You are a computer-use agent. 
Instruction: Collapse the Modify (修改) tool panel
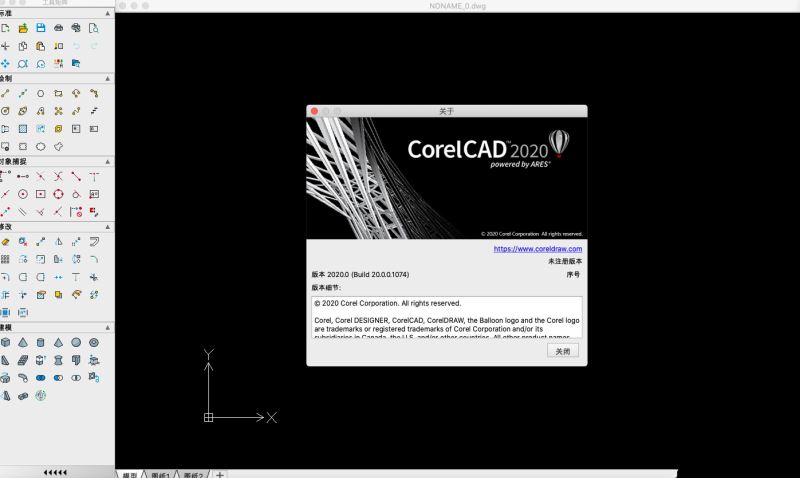[108, 227]
